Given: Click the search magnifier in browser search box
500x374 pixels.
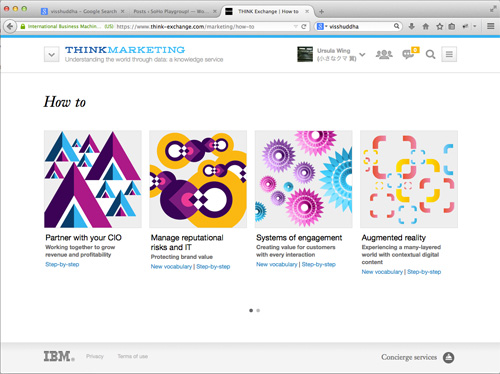Looking at the screenshot, I should click(396, 26).
